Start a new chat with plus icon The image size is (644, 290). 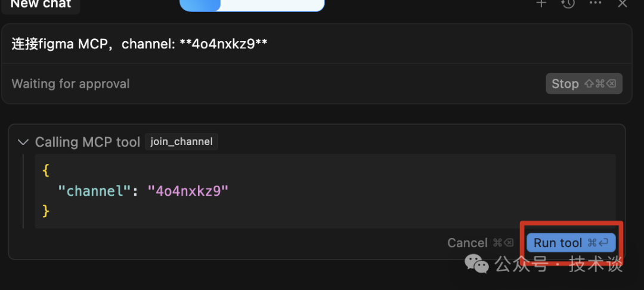click(541, 4)
